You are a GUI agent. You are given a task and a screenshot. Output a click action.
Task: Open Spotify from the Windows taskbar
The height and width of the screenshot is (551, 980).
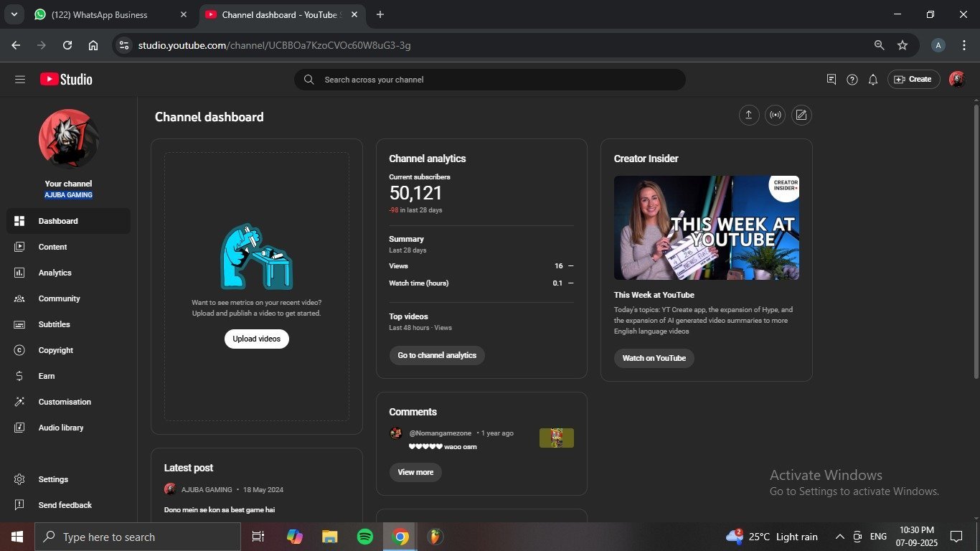pyautogui.click(x=365, y=537)
